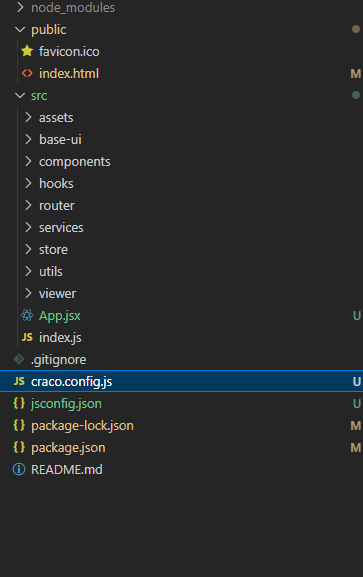Image resolution: width=363 pixels, height=577 pixels.
Task: Click the U status badge on App.jsx
Action: tap(357, 316)
